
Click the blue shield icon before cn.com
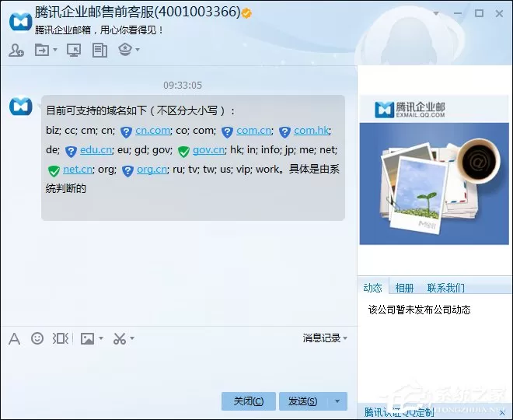(126, 132)
